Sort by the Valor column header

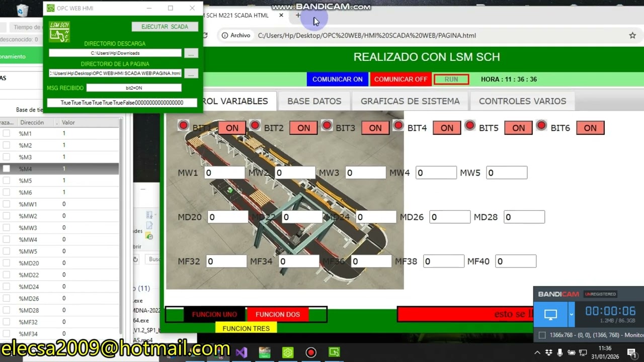pyautogui.click(x=68, y=123)
